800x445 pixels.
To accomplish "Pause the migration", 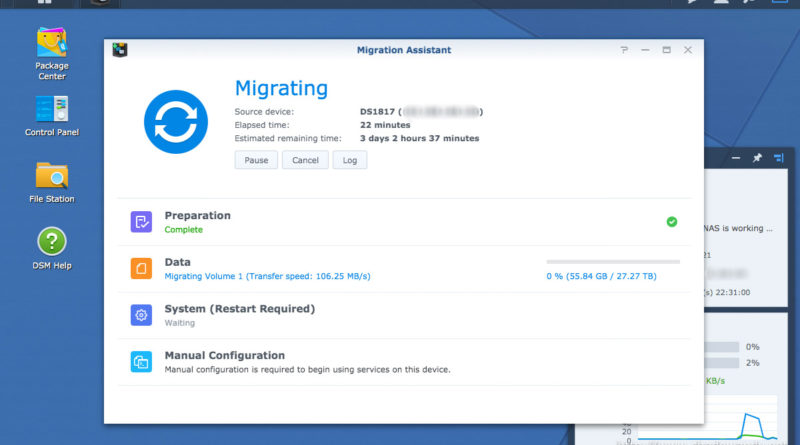I will [256, 160].
